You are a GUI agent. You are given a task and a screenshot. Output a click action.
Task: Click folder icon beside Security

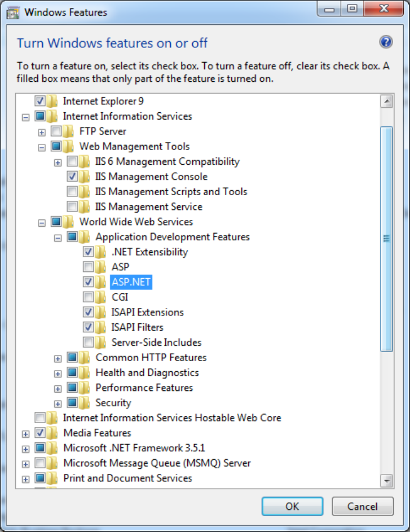[x=84, y=403]
